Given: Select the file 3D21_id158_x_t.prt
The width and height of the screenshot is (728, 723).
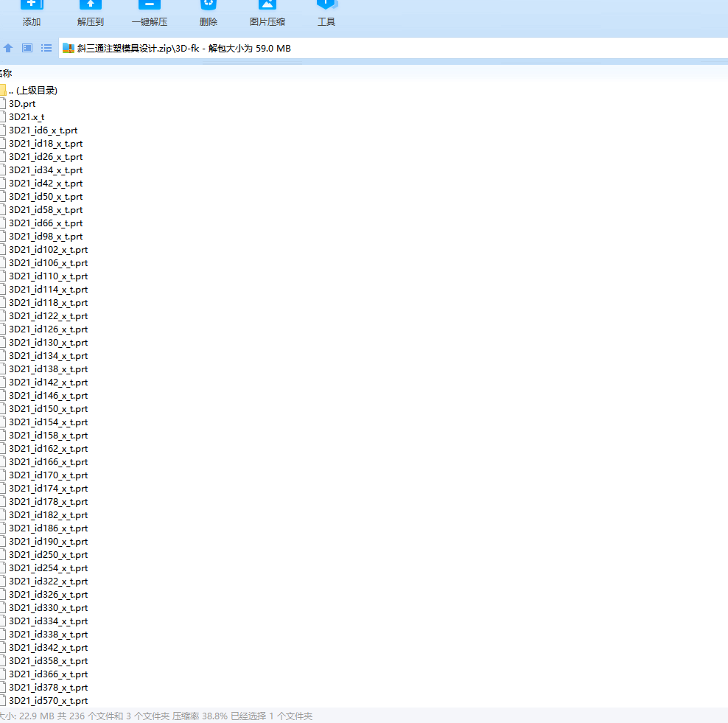Looking at the screenshot, I should [49, 436].
